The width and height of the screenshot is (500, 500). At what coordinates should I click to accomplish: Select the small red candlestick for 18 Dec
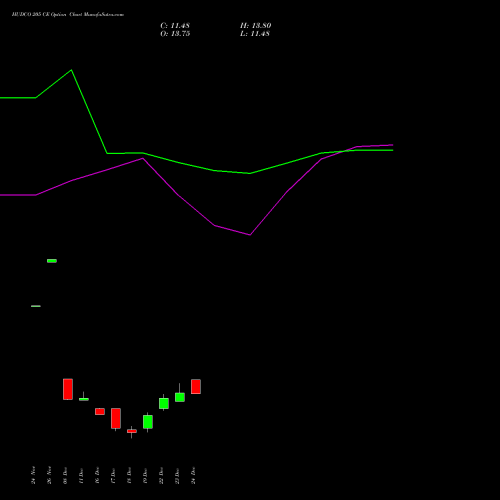pos(132,431)
